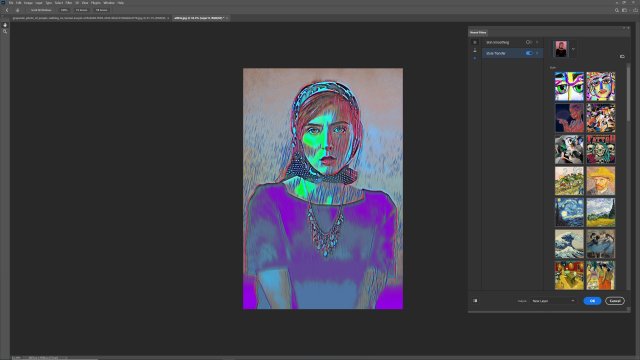The height and width of the screenshot is (360, 640).
Task: Click the reset parameters icon beside preview
Action: pos(622,56)
